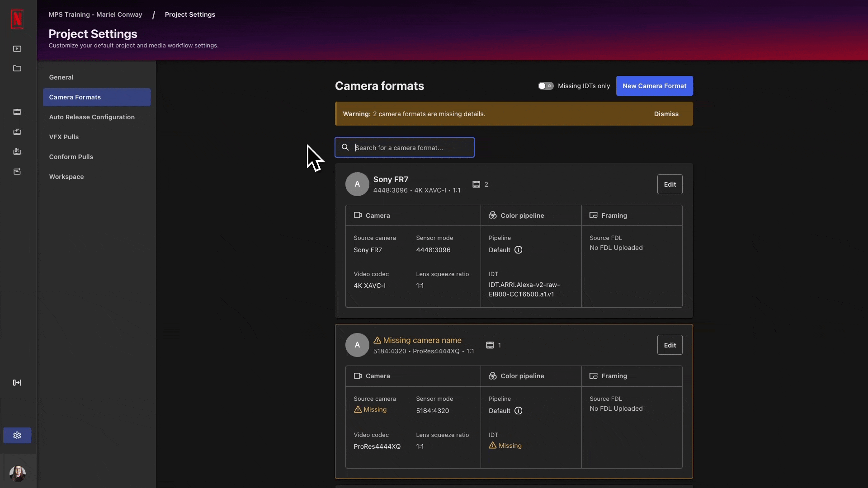Click the 'Missing camera name' title text
This screenshot has width=868, height=488.
422,340
